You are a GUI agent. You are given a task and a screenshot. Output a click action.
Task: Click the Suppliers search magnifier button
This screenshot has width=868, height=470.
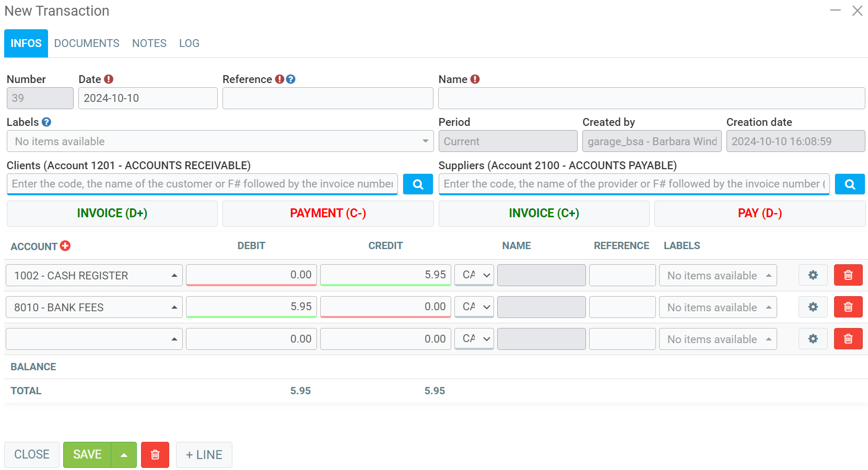click(850, 184)
